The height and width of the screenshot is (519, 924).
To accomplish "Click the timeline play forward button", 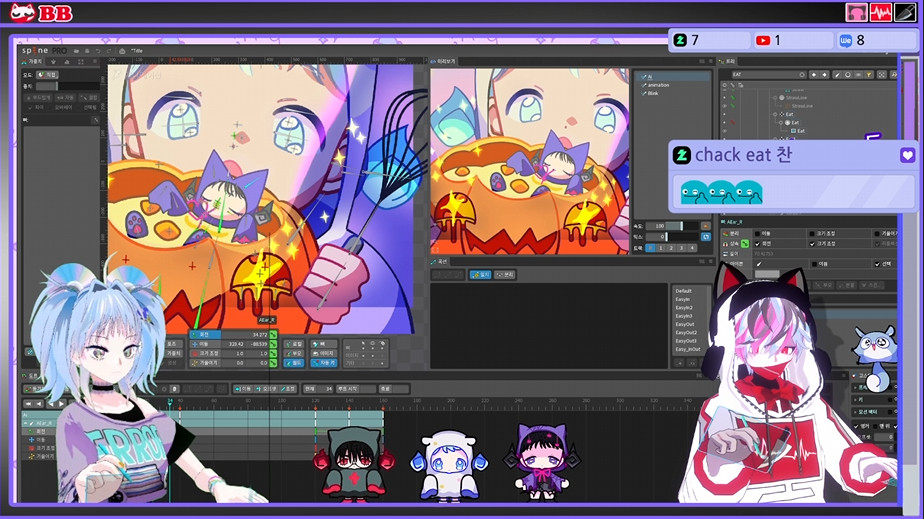I will 61,404.
